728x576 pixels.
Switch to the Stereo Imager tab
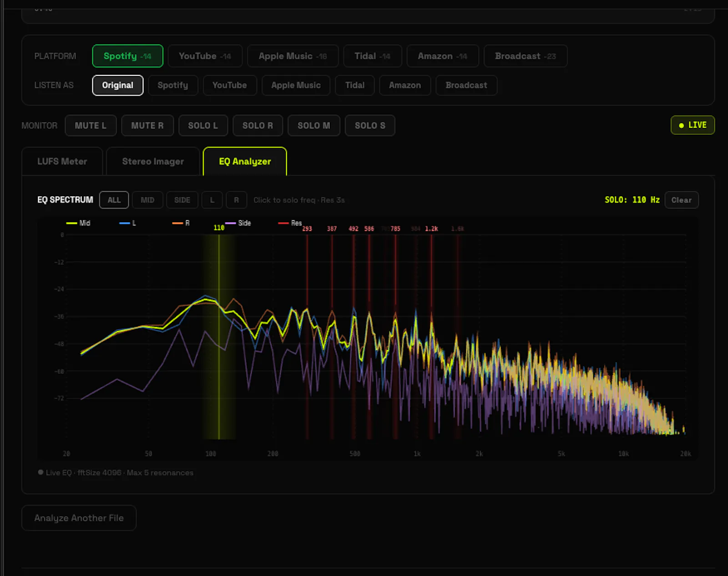[x=153, y=161]
